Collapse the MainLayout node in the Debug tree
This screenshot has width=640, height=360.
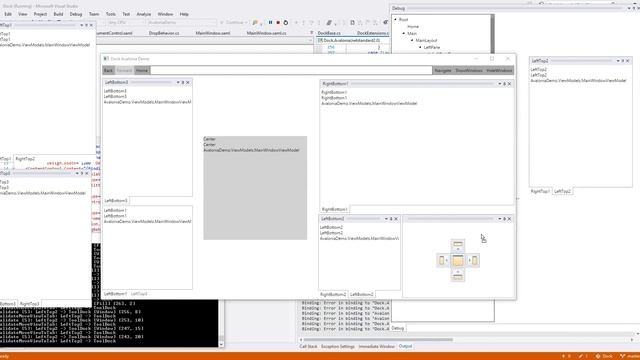[412, 40]
